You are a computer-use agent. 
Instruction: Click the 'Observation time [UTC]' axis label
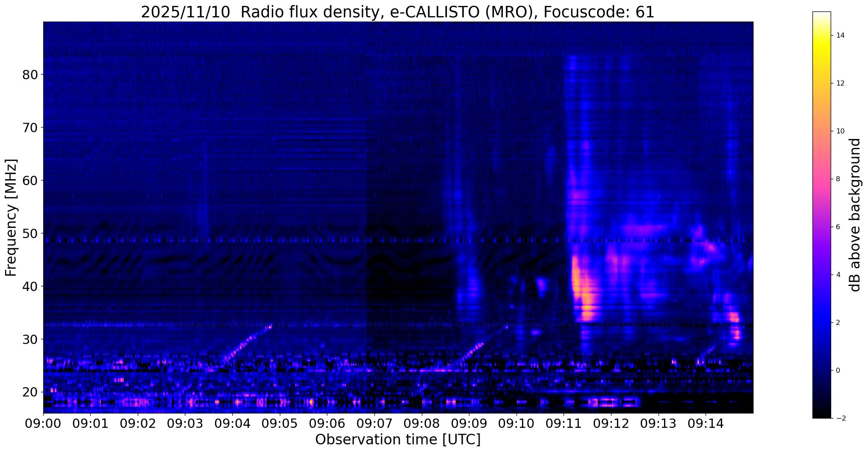click(398, 440)
